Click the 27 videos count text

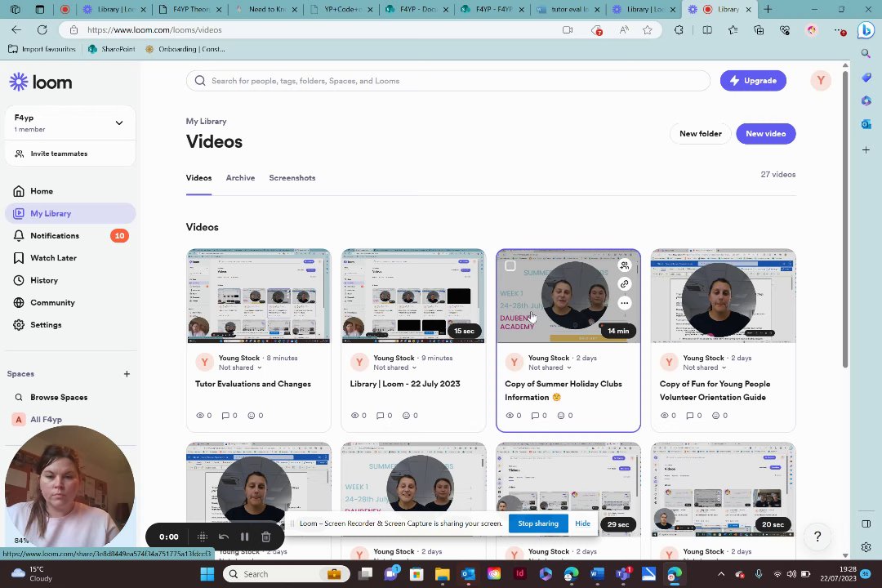(x=778, y=175)
